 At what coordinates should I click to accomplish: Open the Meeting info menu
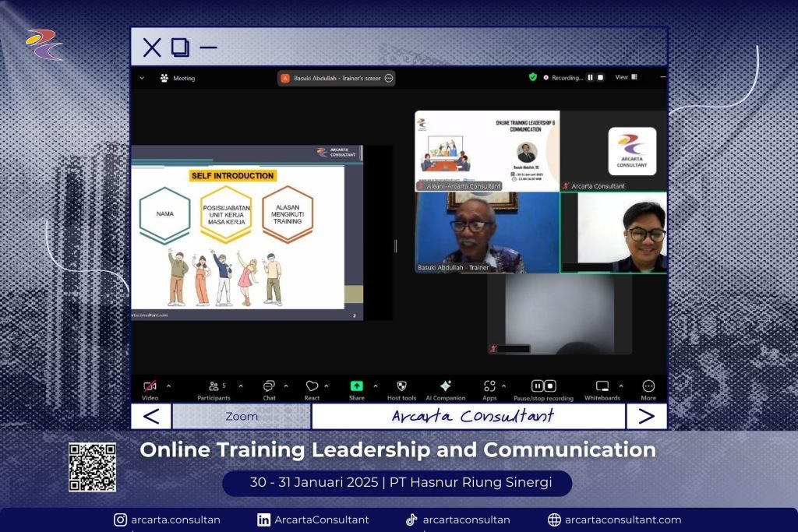(x=178, y=79)
